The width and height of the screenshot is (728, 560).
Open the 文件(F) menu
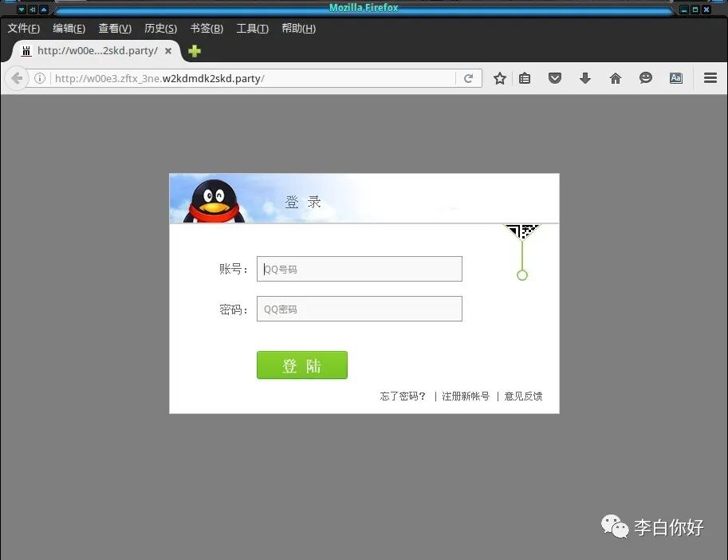click(24, 29)
